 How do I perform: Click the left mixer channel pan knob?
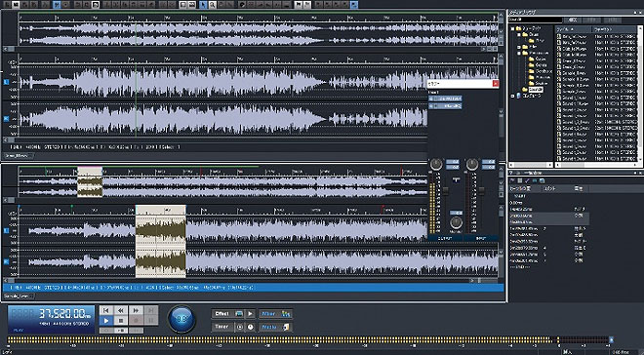click(x=436, y=164)
